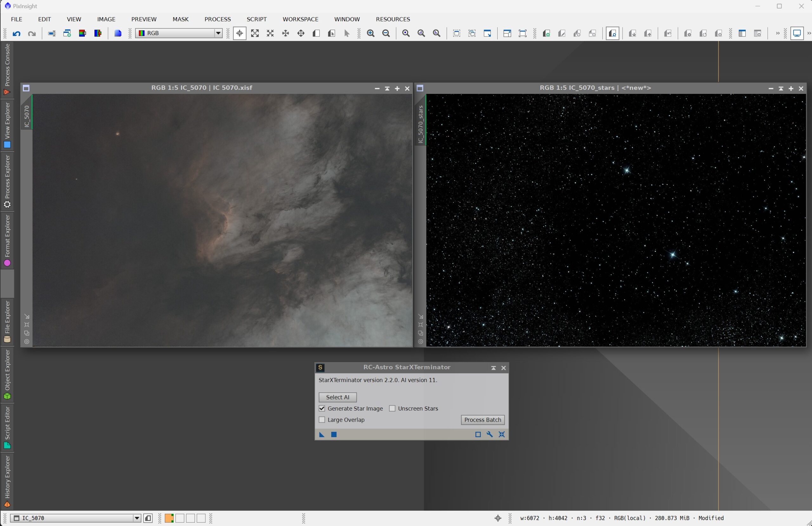812x526 pixels.
Task: Select the expanding-arrows zoom tool
Action: pyautogui.click(x=255, y=33)
